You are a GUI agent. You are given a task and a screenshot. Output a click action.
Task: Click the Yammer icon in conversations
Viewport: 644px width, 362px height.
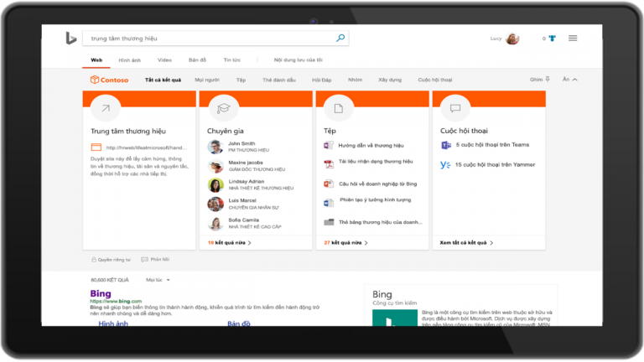click(445, 164)
